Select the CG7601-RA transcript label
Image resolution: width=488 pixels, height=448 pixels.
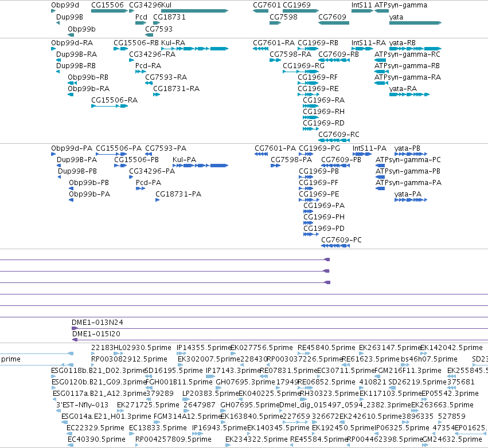[274, 42]
